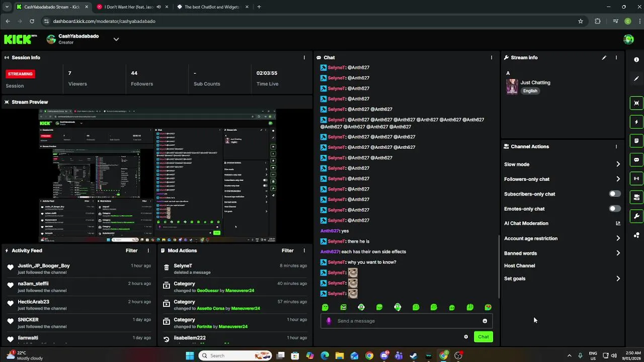Image resolution: width=644 pixels, height=362 pixels.
Task: Click the chat bubble sidebar icon
Action: pyautogui.click(x=636, y=160)
